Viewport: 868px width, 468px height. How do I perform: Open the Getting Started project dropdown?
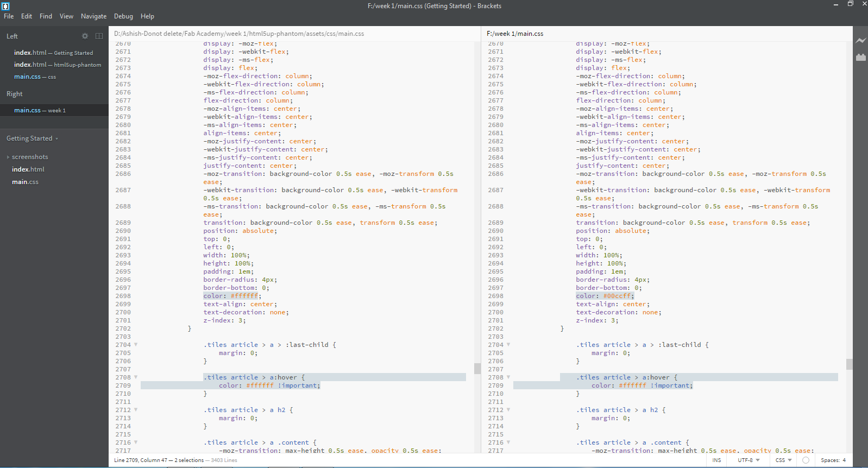tap(32, 138)
